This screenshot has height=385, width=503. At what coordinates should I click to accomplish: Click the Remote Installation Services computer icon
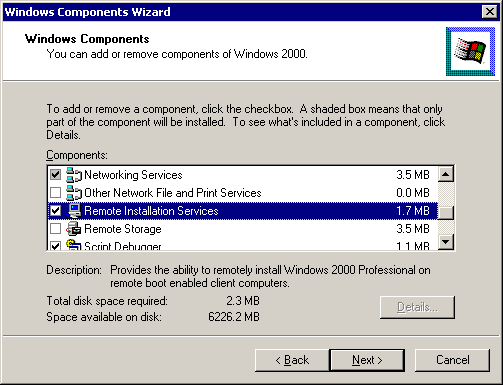[75, 211]
